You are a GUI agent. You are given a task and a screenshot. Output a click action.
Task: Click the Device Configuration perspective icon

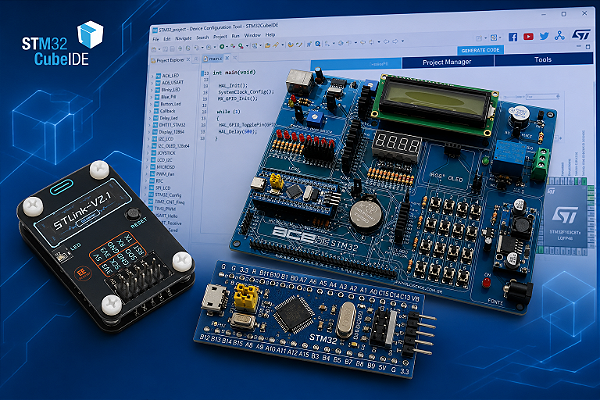pos(494,38)
